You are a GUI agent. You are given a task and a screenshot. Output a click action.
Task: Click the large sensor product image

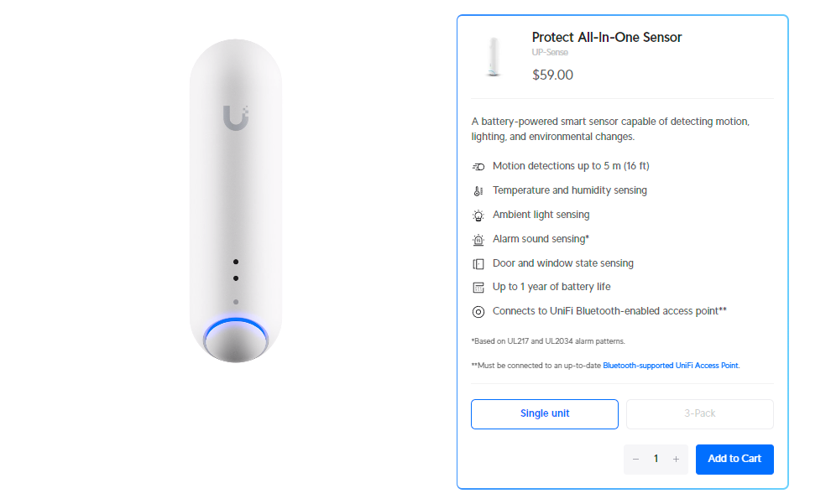[236, 201]
